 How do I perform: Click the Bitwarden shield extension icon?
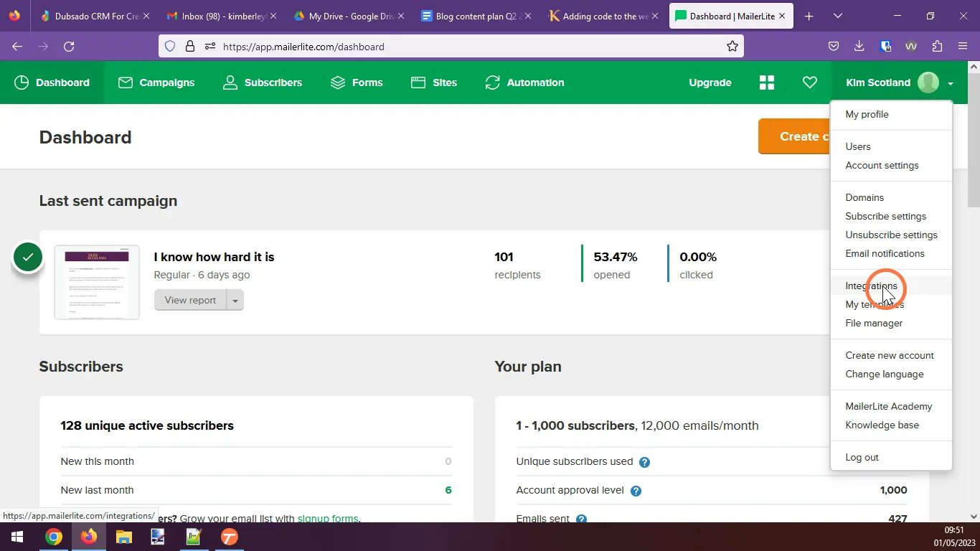coord(885,46)
